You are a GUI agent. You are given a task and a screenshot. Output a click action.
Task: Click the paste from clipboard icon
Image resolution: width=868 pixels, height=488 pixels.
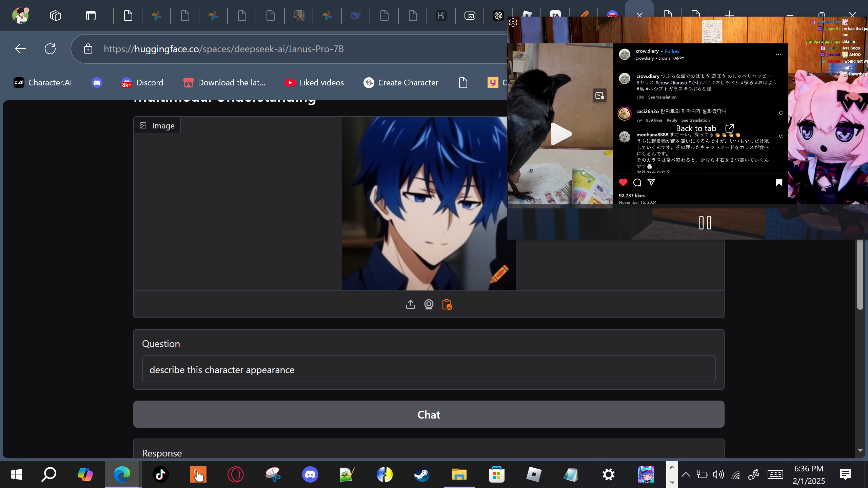(447, 304)
